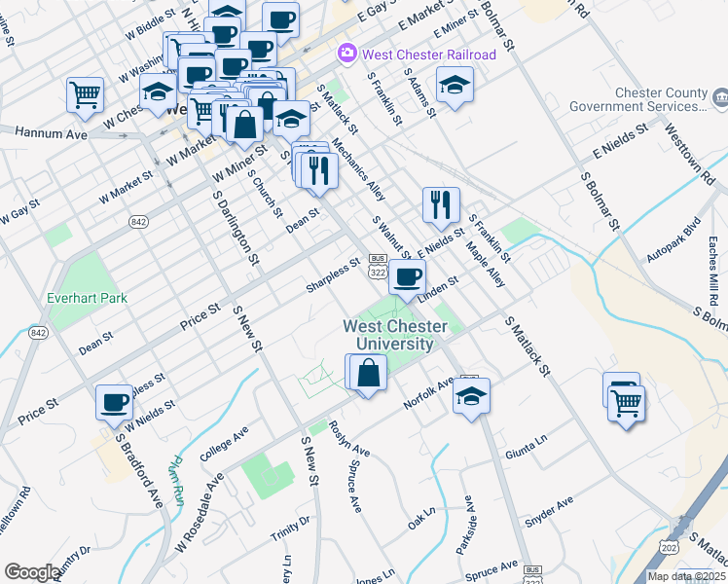Image resolution: width=728 pixels, height=584 pixels.
Task: Select the shopping bag marker near W Miner St
Action: [x=244, y=125]
